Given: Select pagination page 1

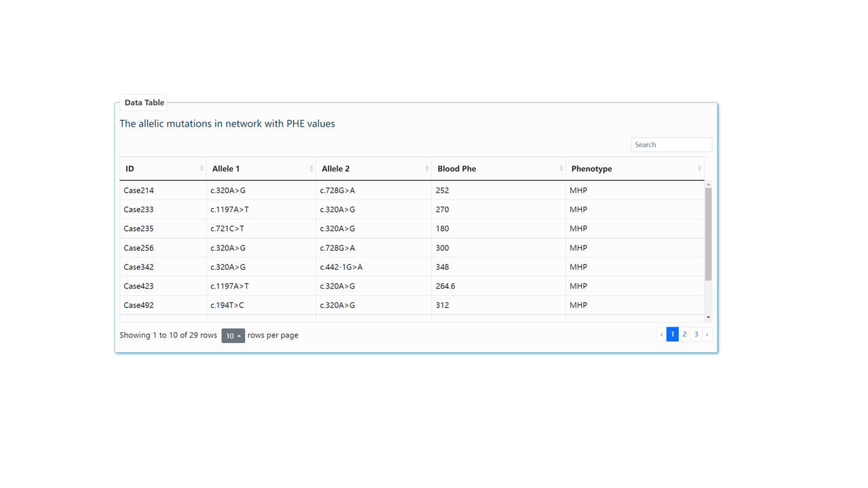Looking at the screenshot, I should [x=673, y=334].
